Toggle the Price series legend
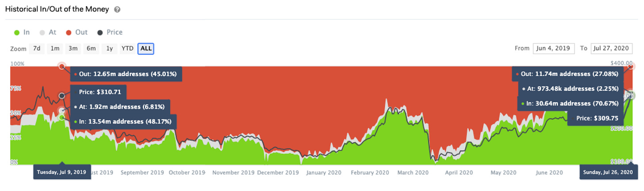This screenshot has width=644, height=191. tap(114, 32)
